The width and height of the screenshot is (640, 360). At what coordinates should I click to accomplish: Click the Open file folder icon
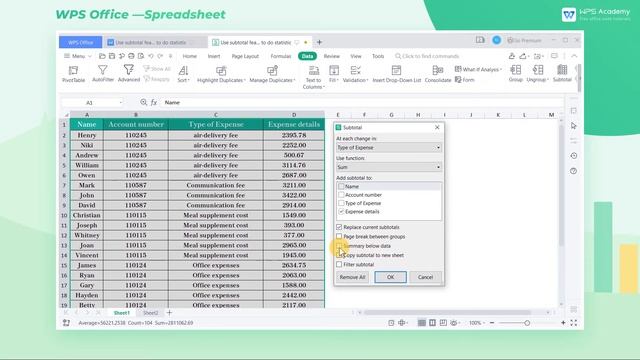click(102, 56)
